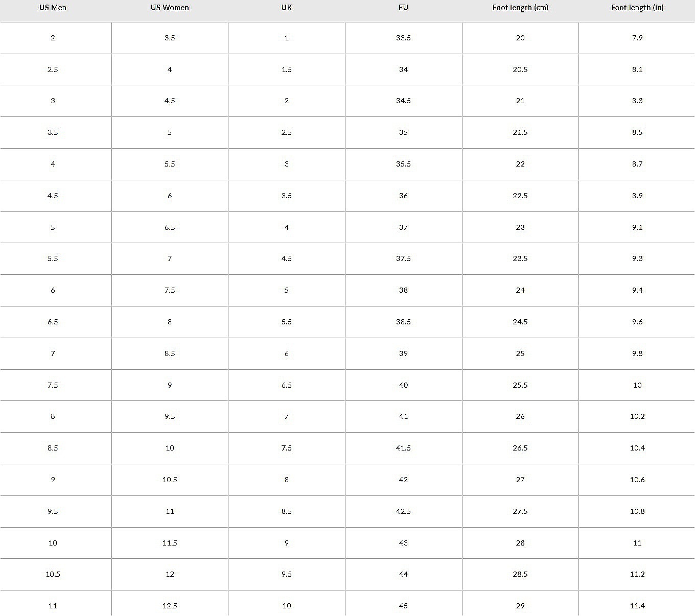Image resolution: width=695 pixels, height=616 pixels.
Task: Click the EU size 37.5 cell
Action: [403, 258]
